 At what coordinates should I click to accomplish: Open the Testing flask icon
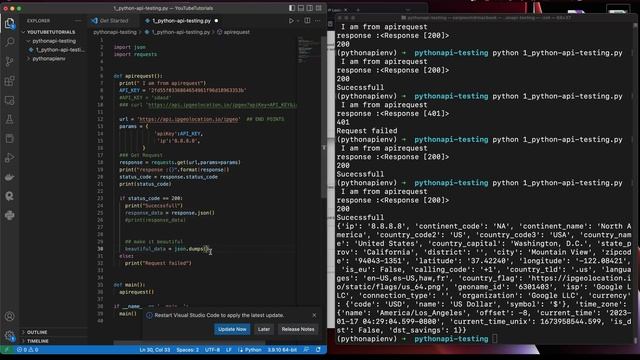[9, 120]
